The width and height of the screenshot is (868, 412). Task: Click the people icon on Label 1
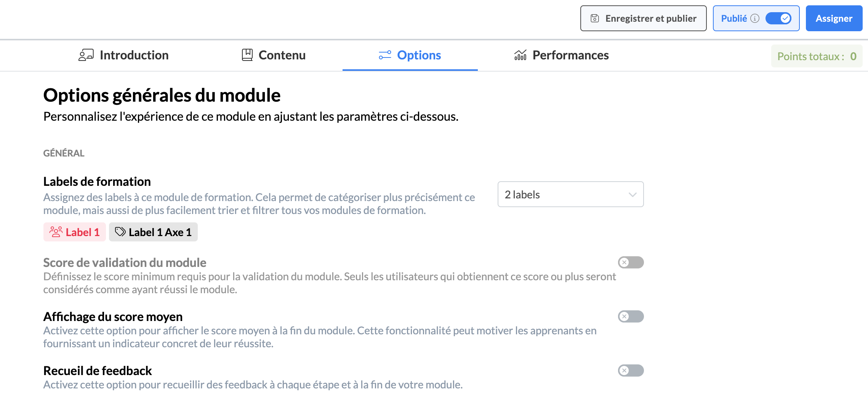coord(56,232)
